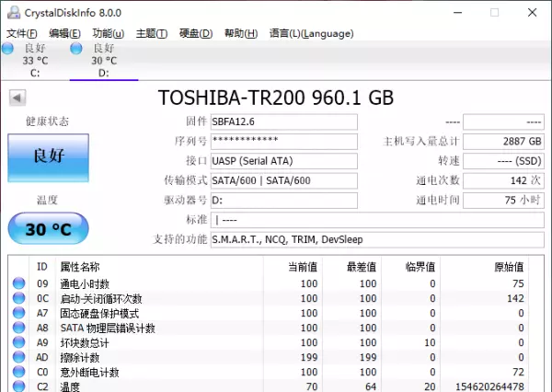Select the SATA 物理层错误计数 row

click(269, 328)
